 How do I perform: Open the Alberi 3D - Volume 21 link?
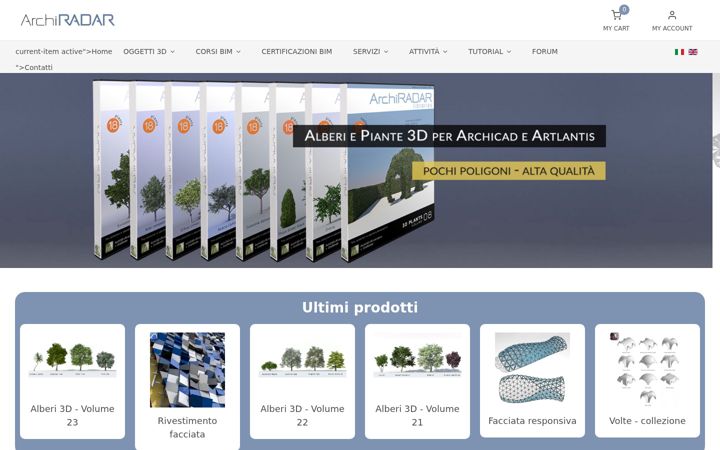pos(417,415)
